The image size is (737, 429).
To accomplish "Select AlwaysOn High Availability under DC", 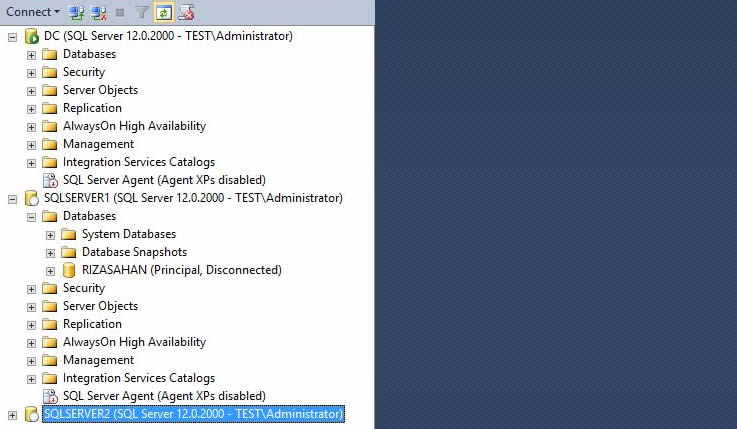I will (134, 126).
